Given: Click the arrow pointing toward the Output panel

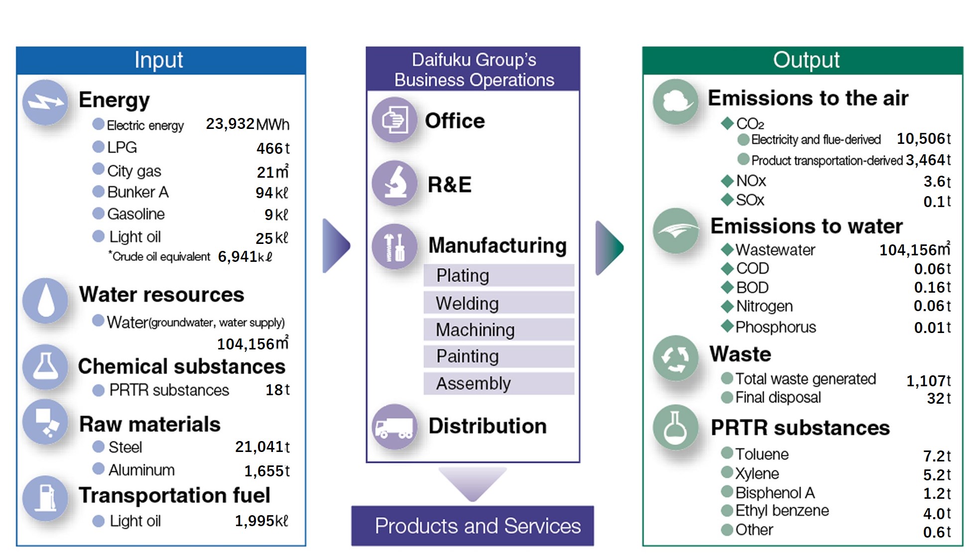Looking at the screenshot, I should tap(610, 248).
